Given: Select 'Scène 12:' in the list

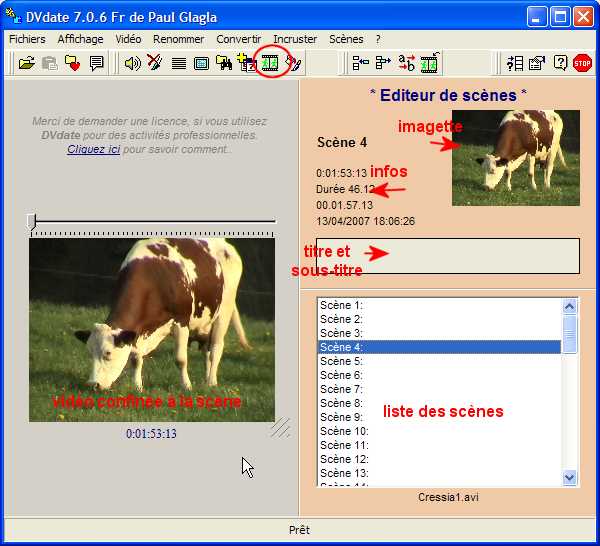Looking at the screenshot, I should pos(439,459).
